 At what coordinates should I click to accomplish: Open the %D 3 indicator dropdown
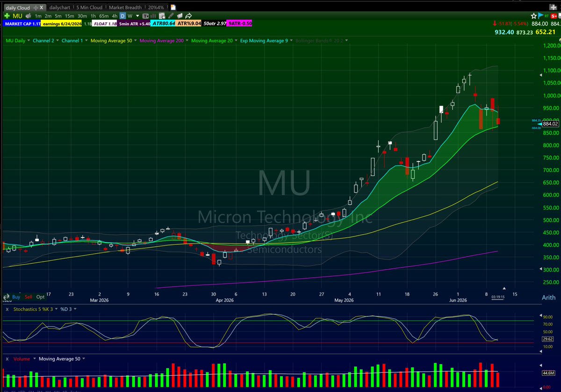point(75,309)
